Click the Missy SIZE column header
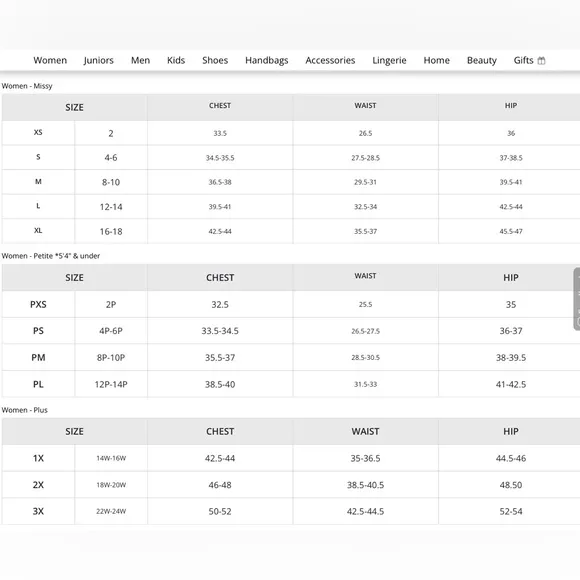 click(x=74, y=107)
